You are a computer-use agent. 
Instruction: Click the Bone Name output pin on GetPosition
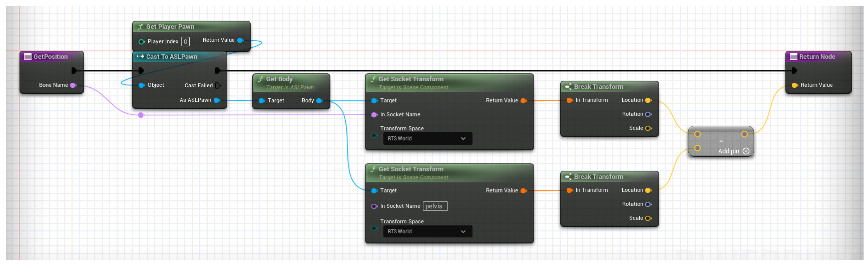coord(73,85)
